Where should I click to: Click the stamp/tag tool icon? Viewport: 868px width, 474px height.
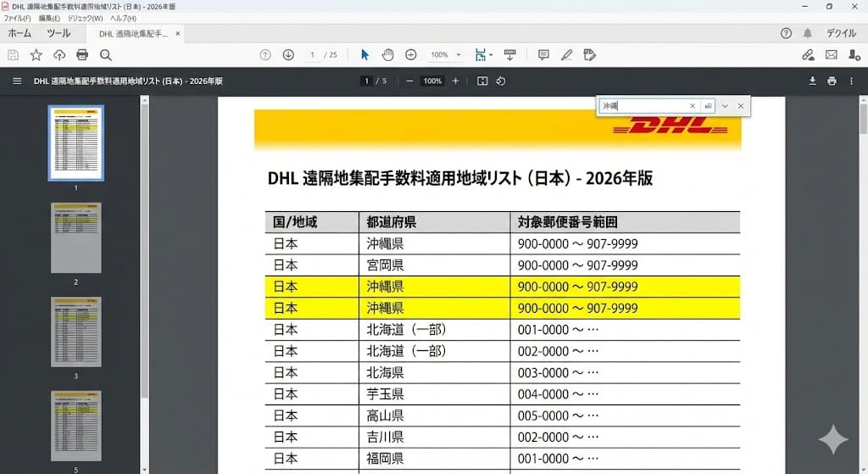[590, 55]
